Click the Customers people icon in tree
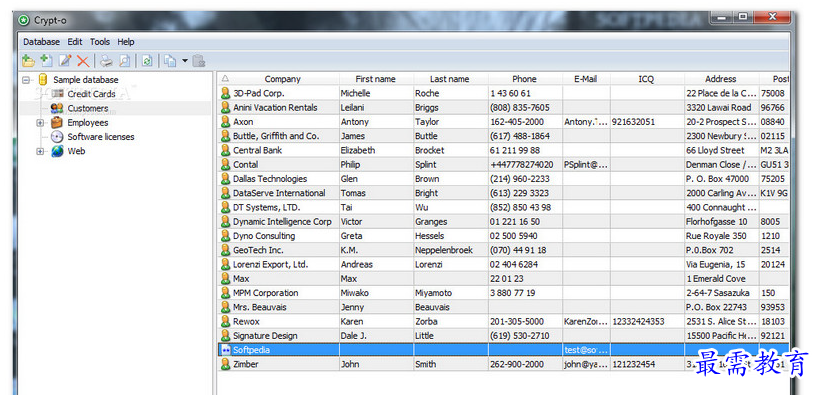This screenshot has width=817, height=395. 57,108
